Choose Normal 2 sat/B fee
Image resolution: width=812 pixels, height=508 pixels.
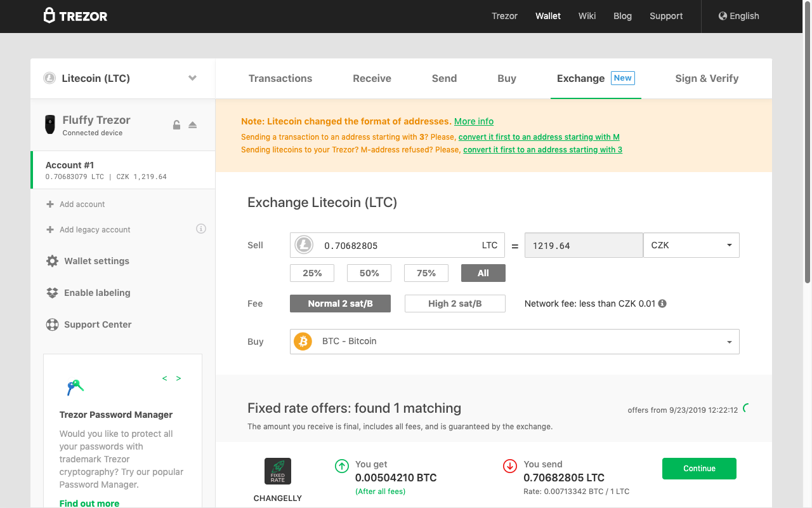pos(340,304)
